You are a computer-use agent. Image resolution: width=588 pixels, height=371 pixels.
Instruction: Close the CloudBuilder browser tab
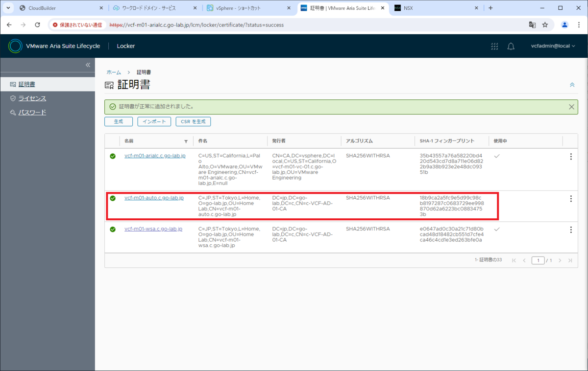click(x=101, y=8)
